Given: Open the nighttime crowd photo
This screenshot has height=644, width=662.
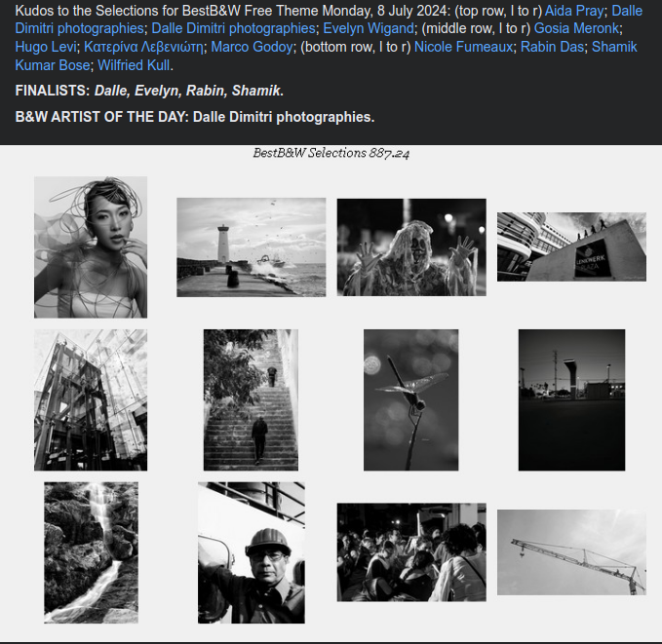Looking at the screenshot, I should tap(411, 552).
